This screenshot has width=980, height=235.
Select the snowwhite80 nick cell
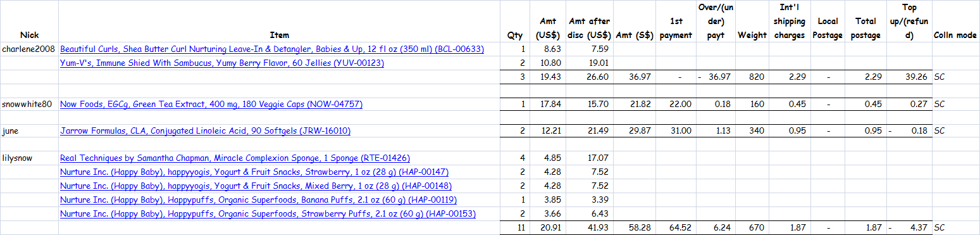29,104
